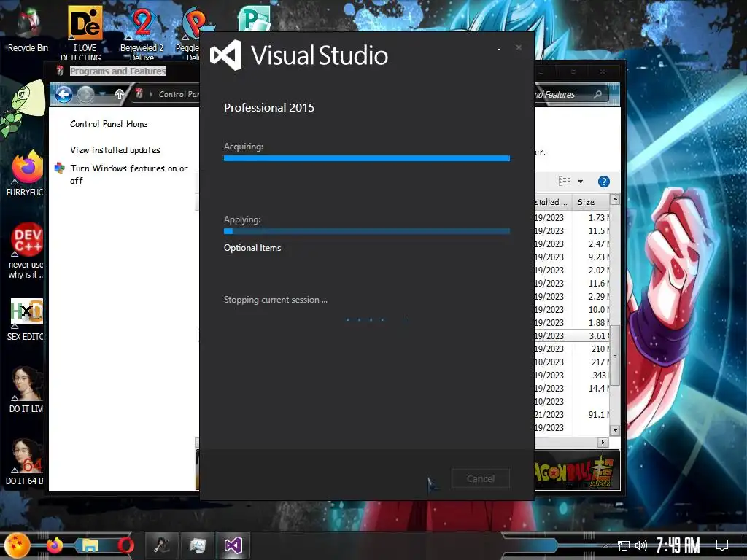Launch Bejeweled 2 Deluxe desktop shortcut
Screen dimensions: 747x560
[142, 31]
